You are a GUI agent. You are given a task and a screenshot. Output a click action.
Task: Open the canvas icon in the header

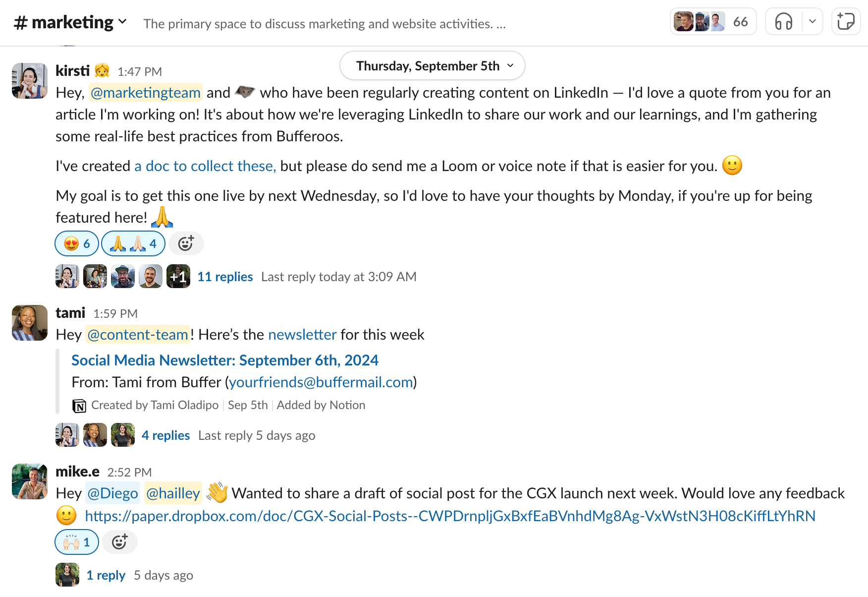[x=846, y=22]
